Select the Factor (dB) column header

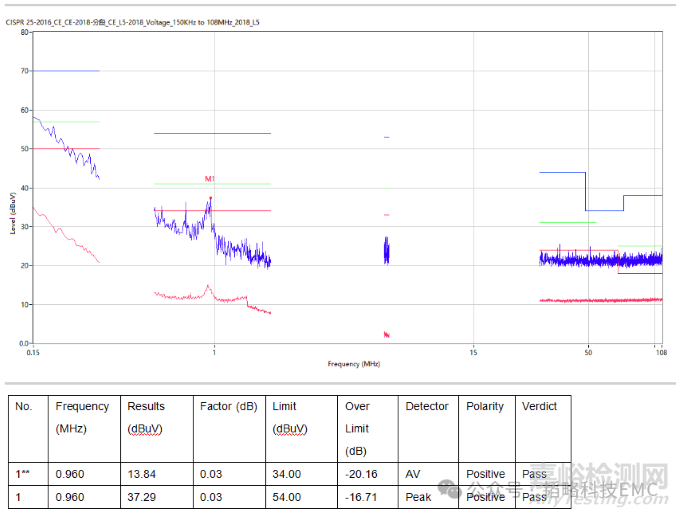click(227, 406)
